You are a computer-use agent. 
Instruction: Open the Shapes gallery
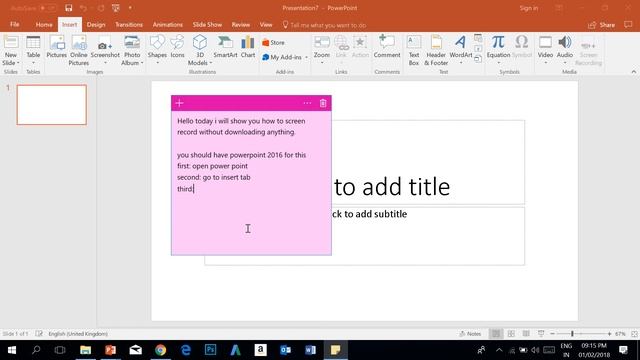(x=157, y=50)
